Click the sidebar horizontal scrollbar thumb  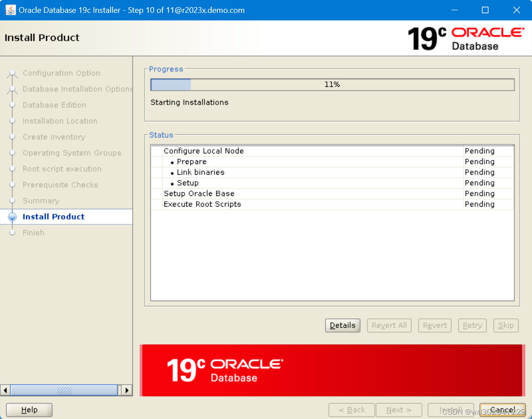tap(64, 390)
